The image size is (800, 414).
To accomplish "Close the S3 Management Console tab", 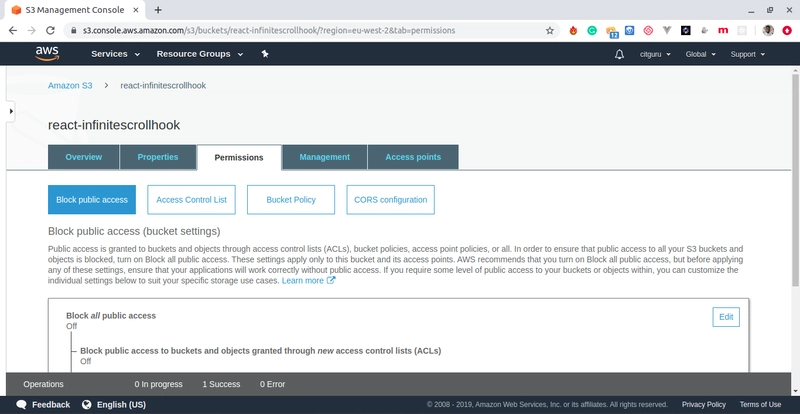I will click(134, 10).
